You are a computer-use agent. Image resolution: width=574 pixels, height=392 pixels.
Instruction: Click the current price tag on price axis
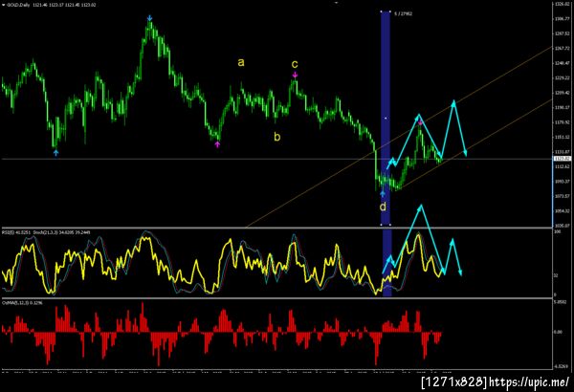[x=562, y=159]
